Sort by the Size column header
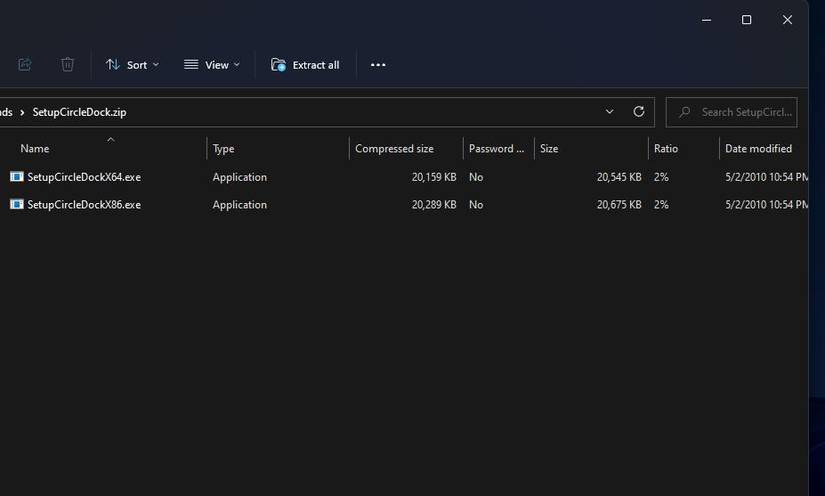Viewport: 825px width, 496px height. [x=549, y=149]
